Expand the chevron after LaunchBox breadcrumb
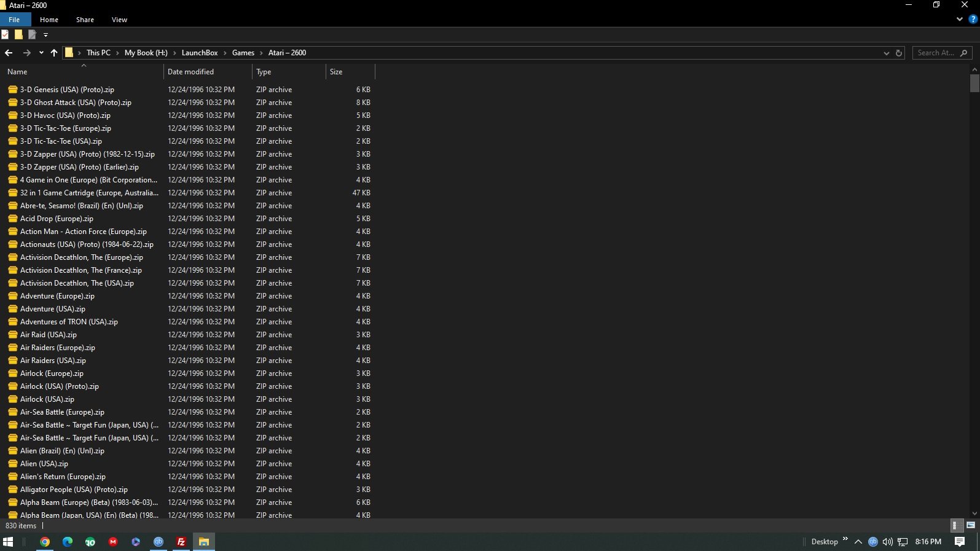The width and height of the screenshot is (980, 551). pyautogui.click(x=225, y=53)
